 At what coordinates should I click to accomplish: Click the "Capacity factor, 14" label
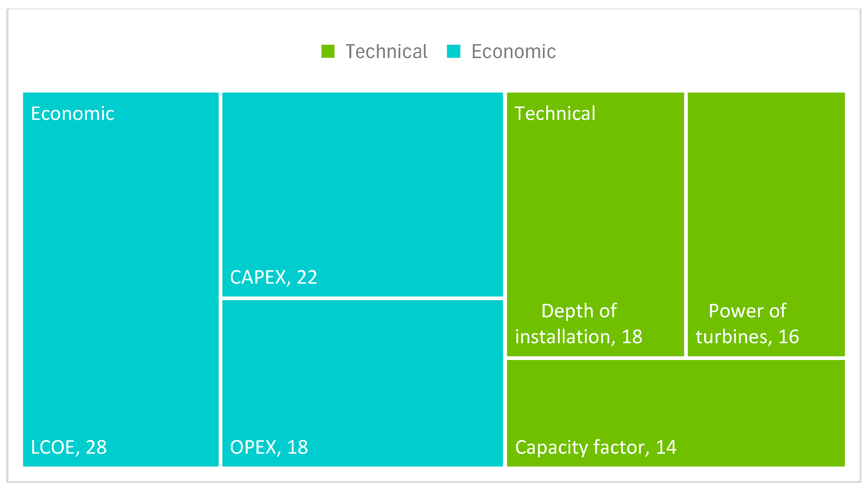pos(595,447)
